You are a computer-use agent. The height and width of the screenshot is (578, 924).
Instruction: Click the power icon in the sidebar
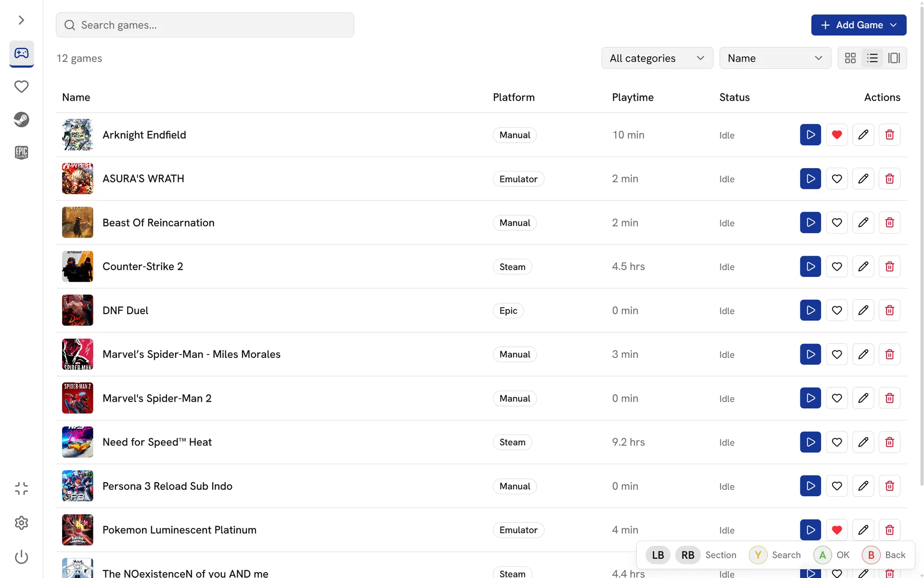[21, 557]
